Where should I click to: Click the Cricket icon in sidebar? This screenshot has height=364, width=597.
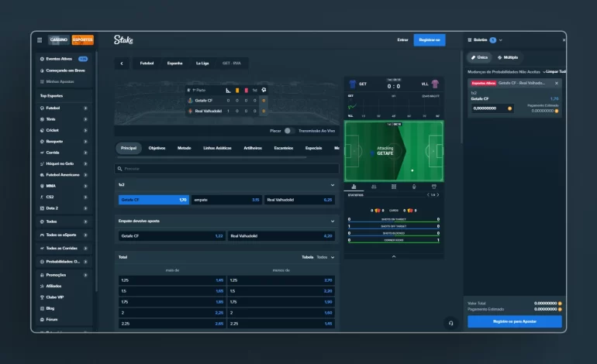click(x=42, y=130)
